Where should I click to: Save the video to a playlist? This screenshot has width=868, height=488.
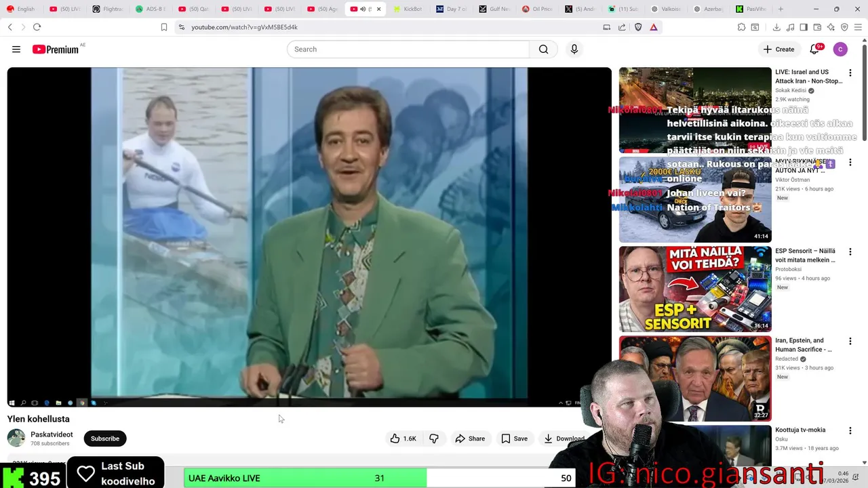click(514, 439)
